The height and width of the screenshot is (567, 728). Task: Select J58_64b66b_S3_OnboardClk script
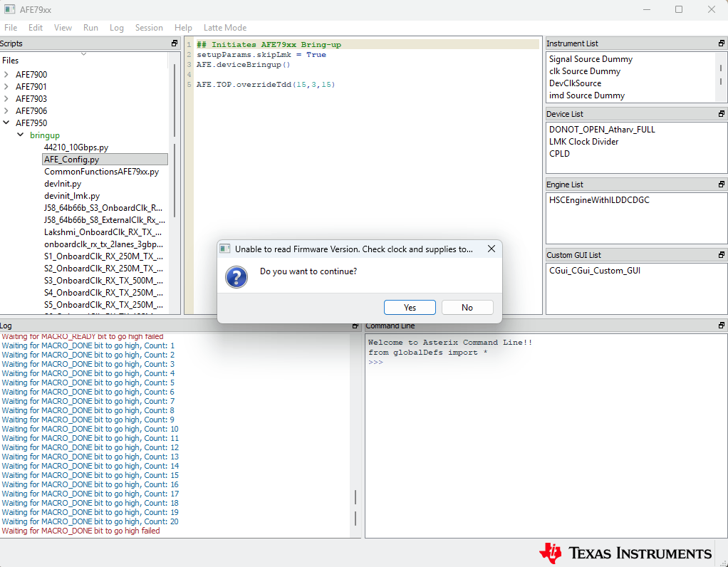tap(103, 208)
